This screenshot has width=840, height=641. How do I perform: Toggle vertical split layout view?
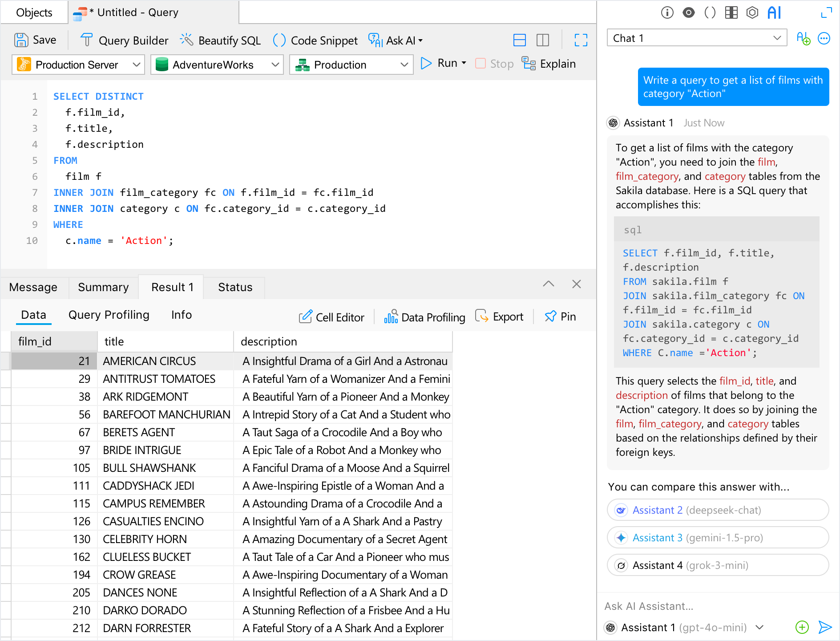point(543,40)
